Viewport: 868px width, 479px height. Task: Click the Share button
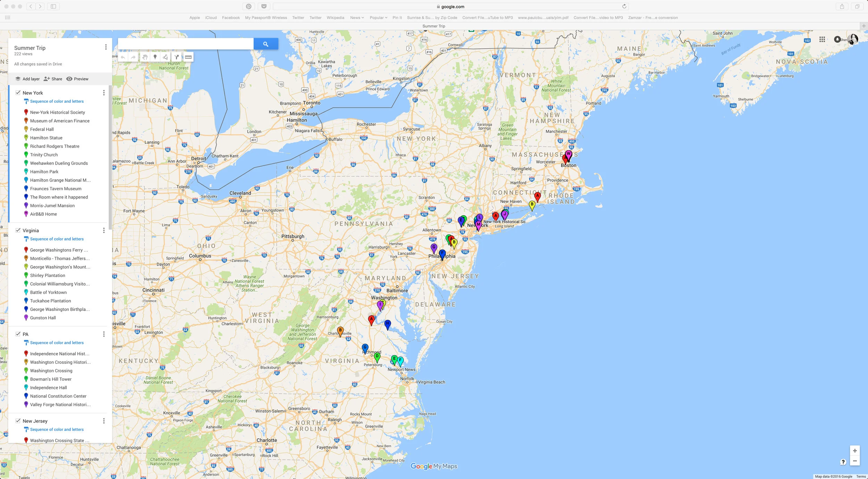53,79
